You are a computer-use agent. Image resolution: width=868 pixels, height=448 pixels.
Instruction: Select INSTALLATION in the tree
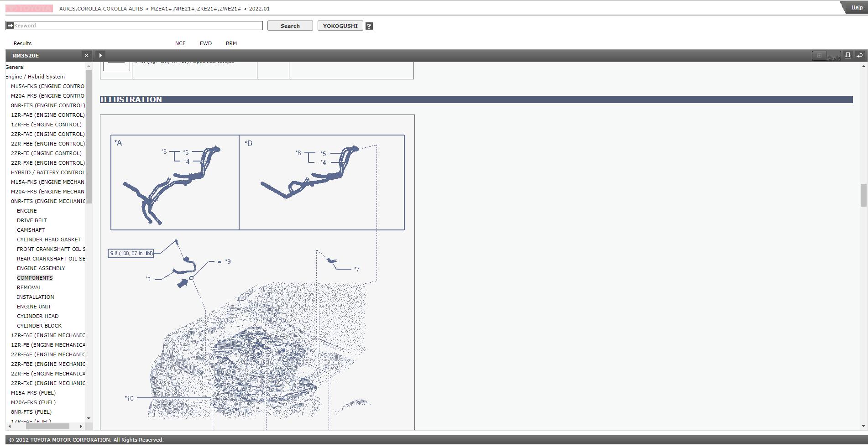pyautogui.click(x=36, y=297)
